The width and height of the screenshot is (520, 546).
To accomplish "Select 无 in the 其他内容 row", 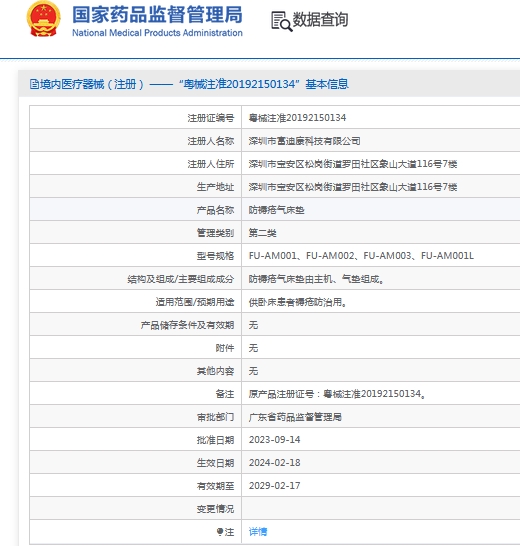I will pyautogui.click(x=253, y=371).
